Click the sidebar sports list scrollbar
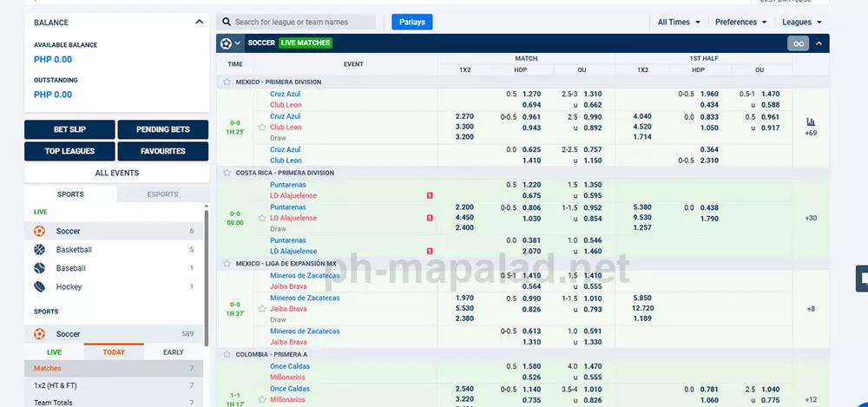Image resolution: width=868 pixels, height=407 pixels. [x=207, y=277]
